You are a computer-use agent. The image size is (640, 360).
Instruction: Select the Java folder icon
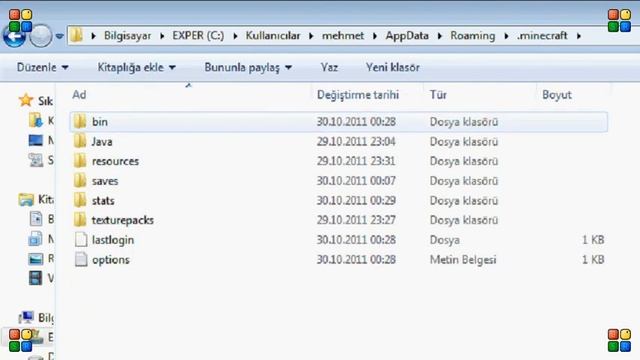pyautogui.click(x=80, y=141)
